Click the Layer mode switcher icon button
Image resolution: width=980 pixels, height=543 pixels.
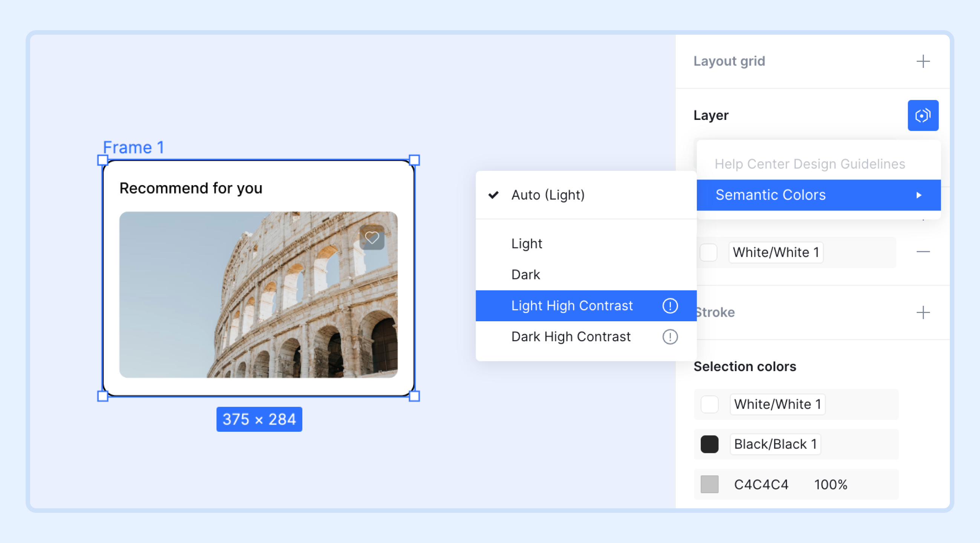pyautogui.click(x=923, y=115)
